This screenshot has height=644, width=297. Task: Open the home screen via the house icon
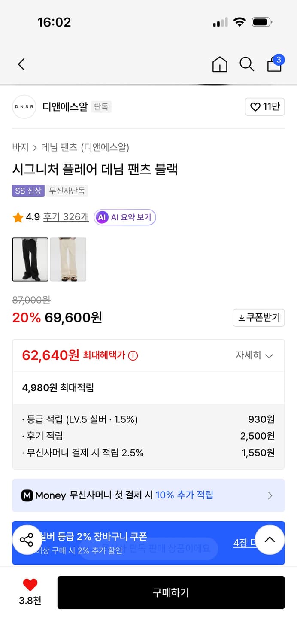[219, 64]
